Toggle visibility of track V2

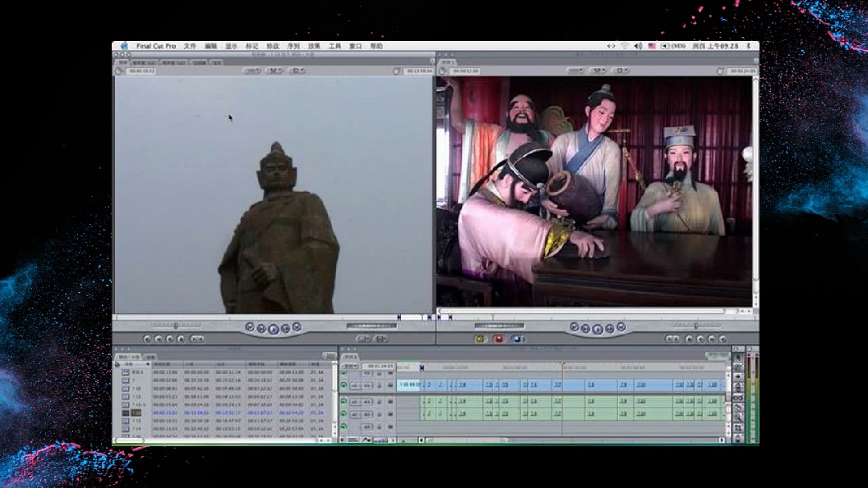tap(344, 373)
